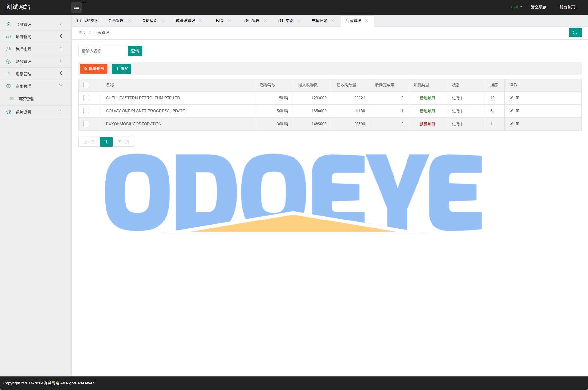Expand the 项目新闻 sidebar chevron
Viewport: 588px width, 390px height.
coord(61,36)
